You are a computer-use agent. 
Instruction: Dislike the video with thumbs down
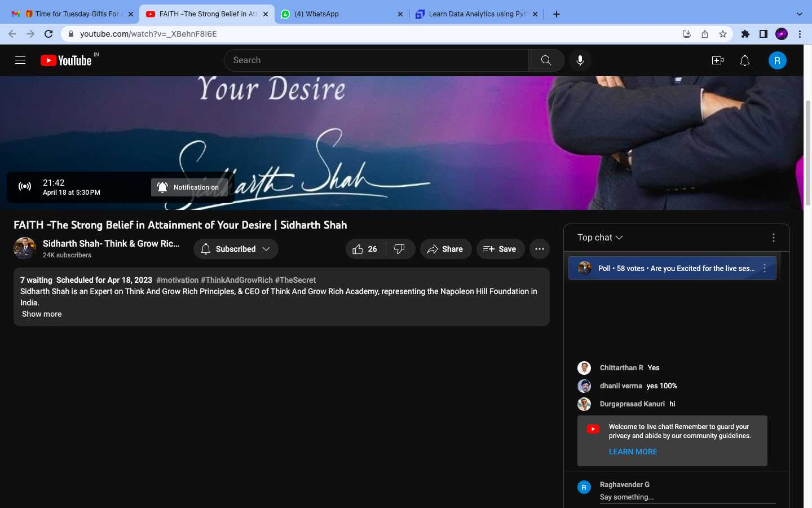coord(400,249)
